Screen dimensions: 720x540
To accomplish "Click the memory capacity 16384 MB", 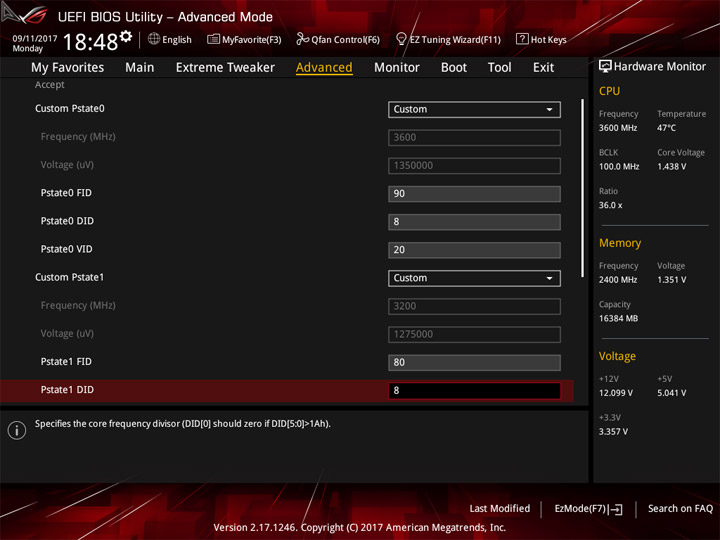I will pyautogui.click(x=619, y=319).
